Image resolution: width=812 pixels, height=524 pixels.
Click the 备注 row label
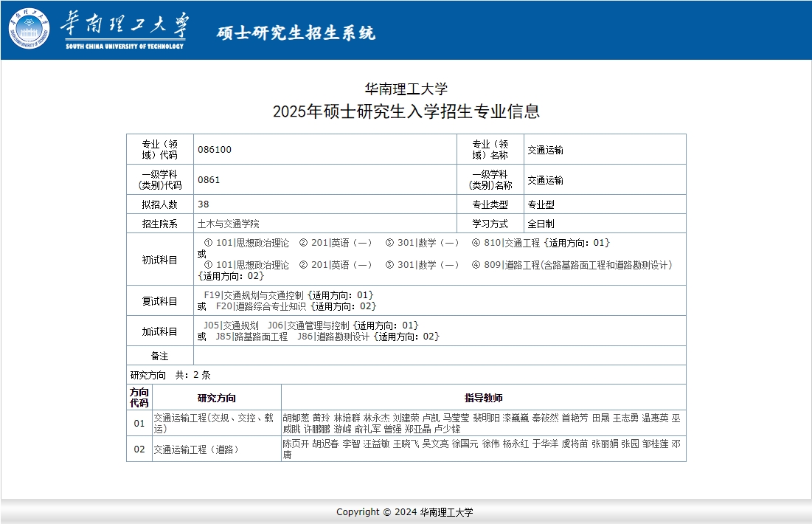[x=159, y=356]
